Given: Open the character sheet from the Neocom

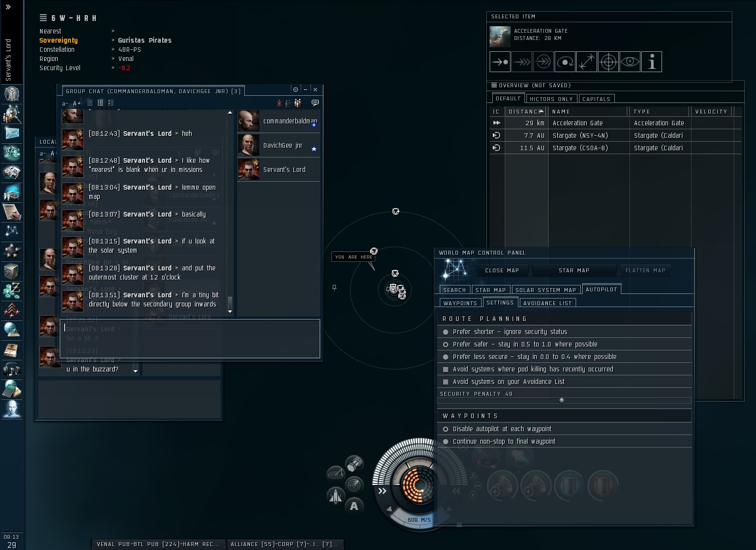Looking at the screenshot, I should tap(12, 93).
